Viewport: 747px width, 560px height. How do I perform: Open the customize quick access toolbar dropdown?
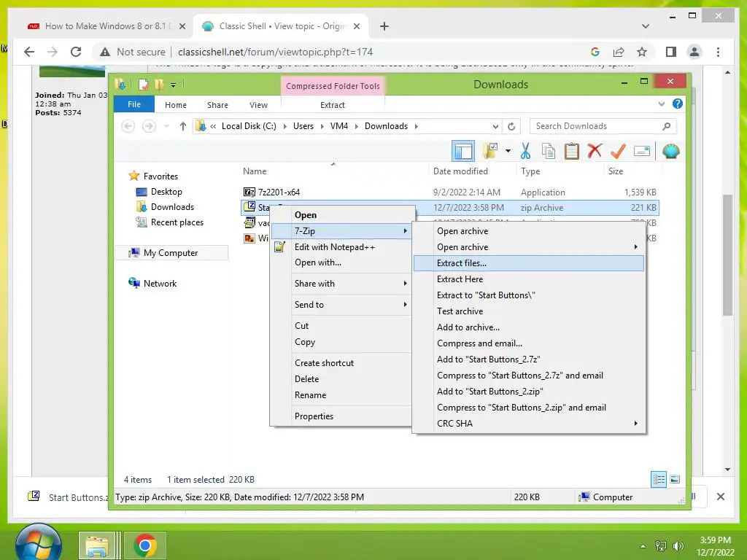point(174,85)
